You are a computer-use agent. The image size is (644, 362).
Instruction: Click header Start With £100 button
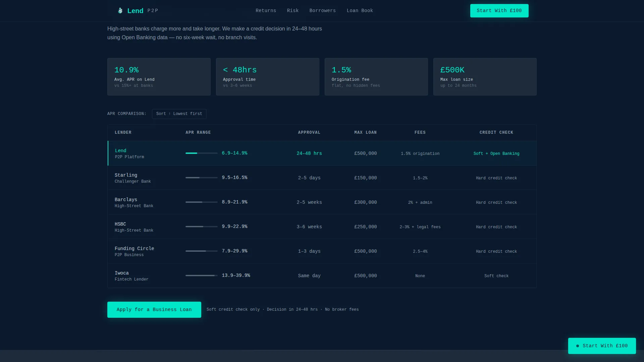coord(499,11)
